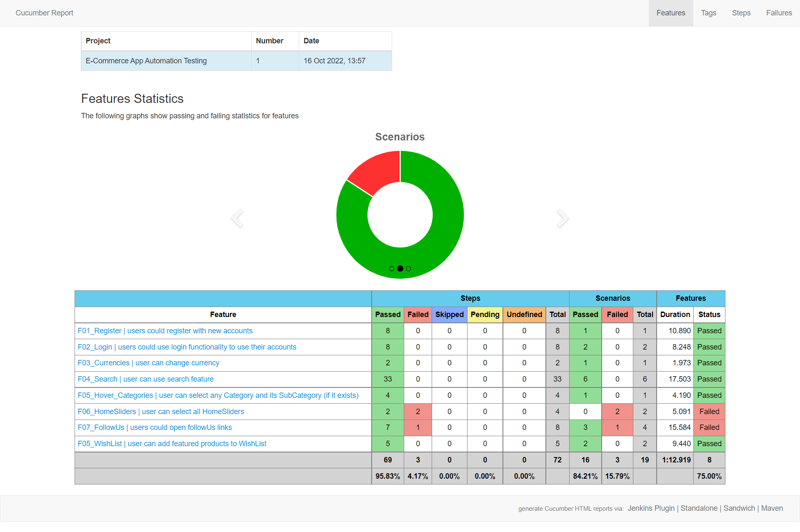The height and width of the screenshot is (532, 800).
Task: Select the first carousel dot indicator
Action: [392, 269]
